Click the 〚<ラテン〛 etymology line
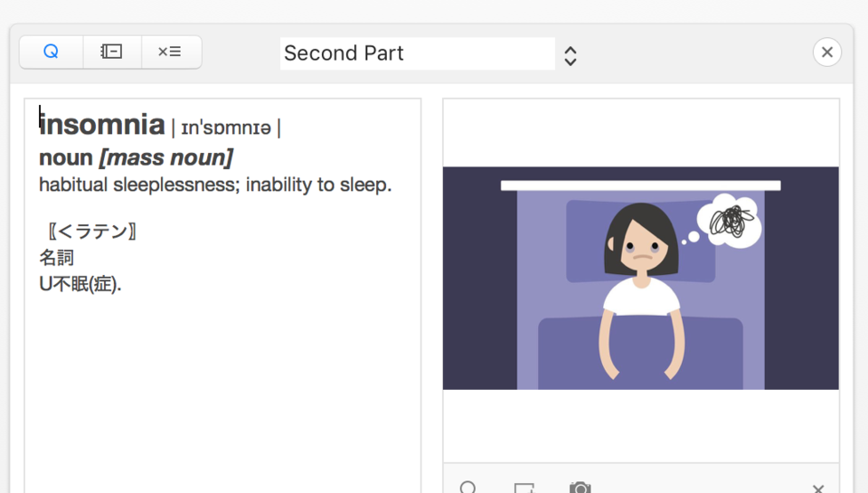Screen dimensions: 868x493 click(92, 231)
